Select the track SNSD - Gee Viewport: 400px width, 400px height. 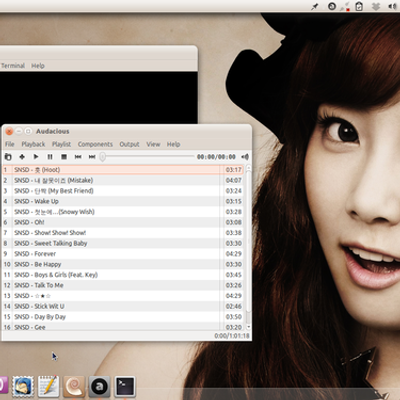(123, 327)
